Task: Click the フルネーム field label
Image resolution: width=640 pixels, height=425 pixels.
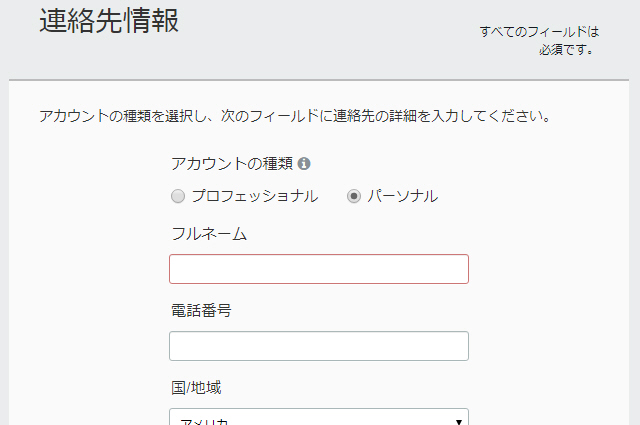Action: [x=209, y=234]
